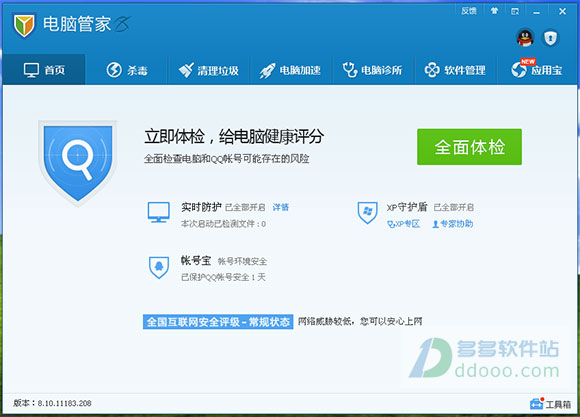Click the 全国互联网安全评级 banner

coord(218,322)
